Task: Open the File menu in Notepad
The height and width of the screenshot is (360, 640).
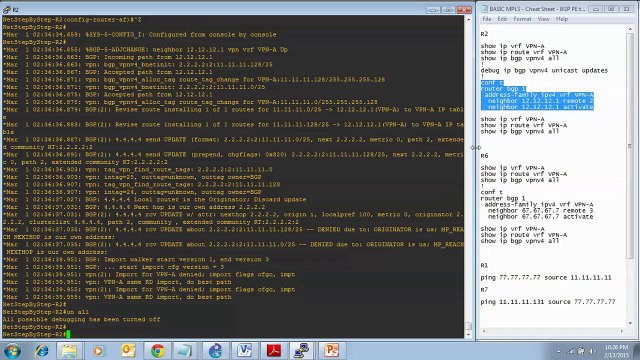Action: coord(487,19)
